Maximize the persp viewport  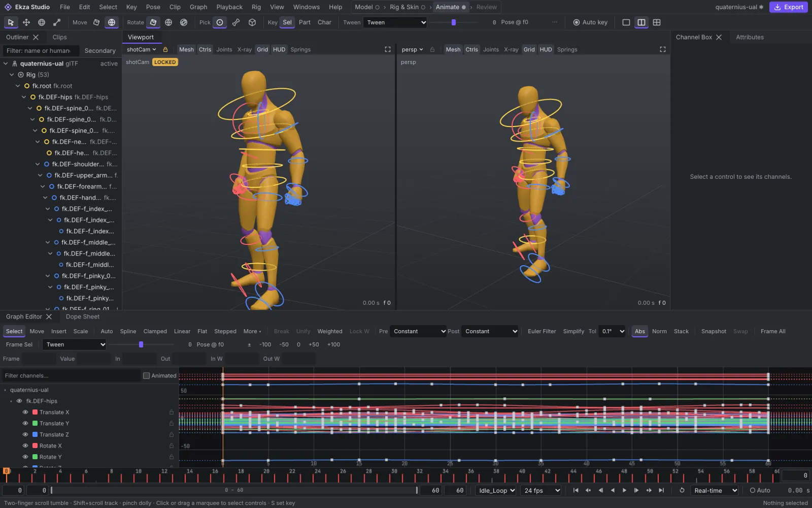[662, 49]
